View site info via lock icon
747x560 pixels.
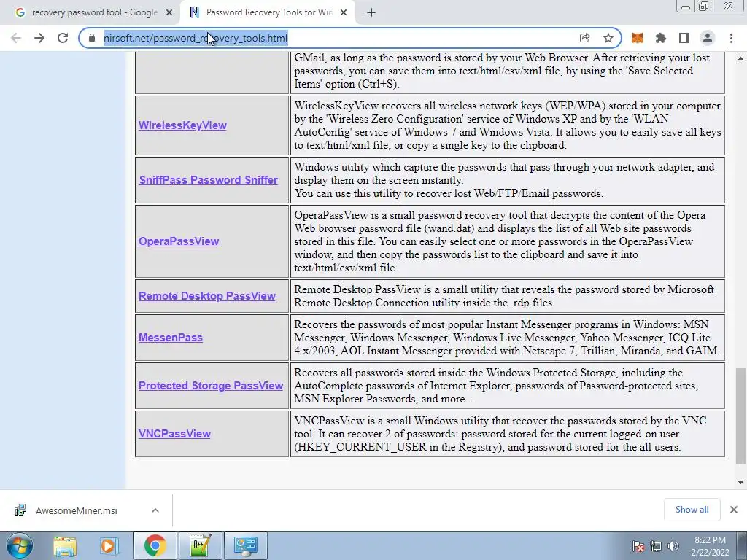pos(92,38)
